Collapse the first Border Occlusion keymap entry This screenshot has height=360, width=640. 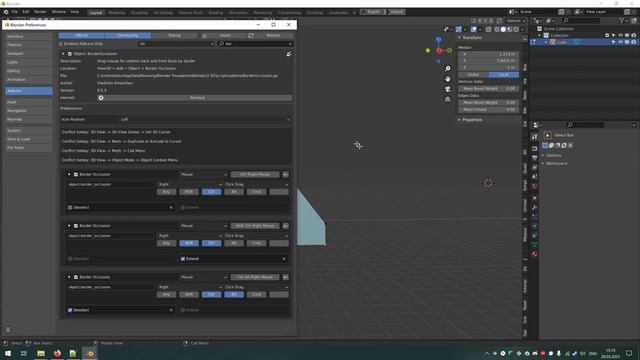(69, 174)
